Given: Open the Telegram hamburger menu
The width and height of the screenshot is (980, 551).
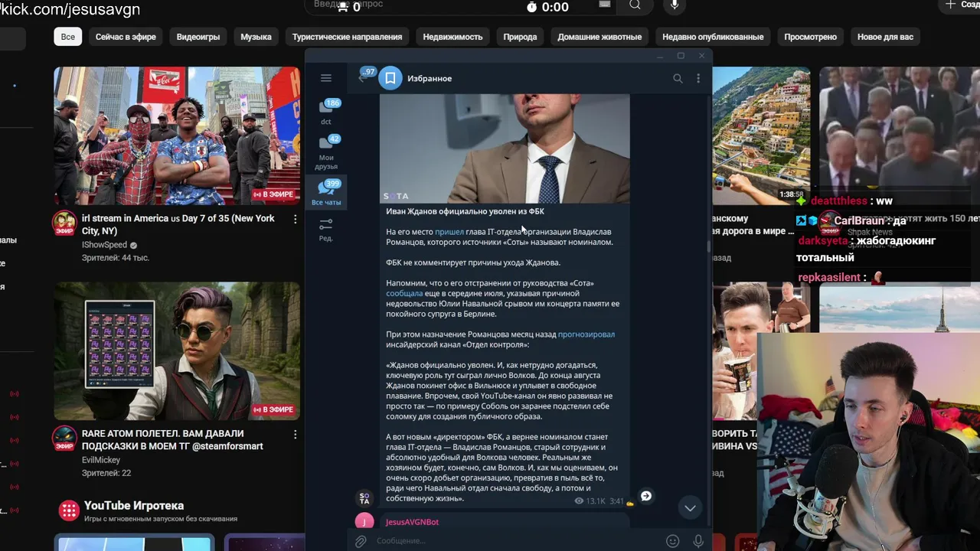Looking at the screenshot, I should point(326,78).
